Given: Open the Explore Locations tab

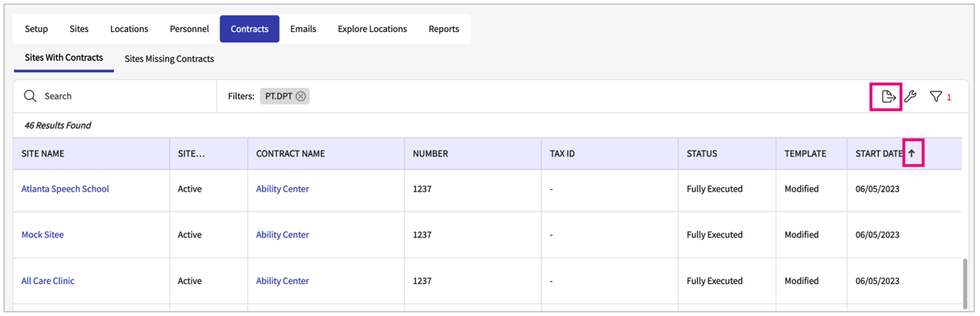Looking at the screenshot, I should [372, 29].
